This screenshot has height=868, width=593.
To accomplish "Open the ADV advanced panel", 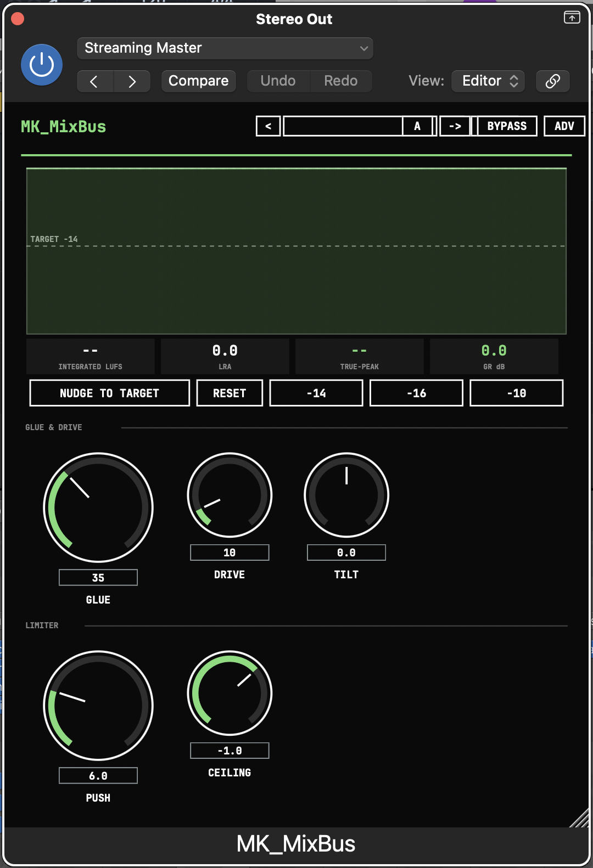I will click(x=564, y=126).
